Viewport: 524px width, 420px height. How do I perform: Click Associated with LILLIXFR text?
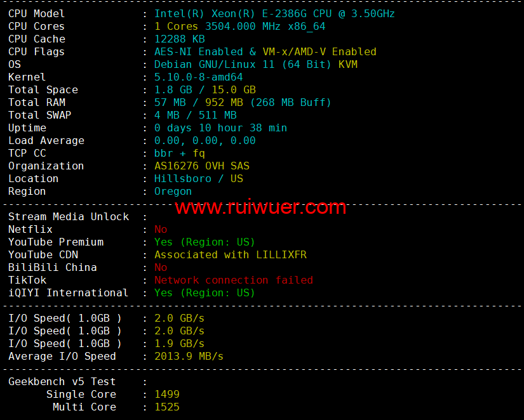(231, 255)
